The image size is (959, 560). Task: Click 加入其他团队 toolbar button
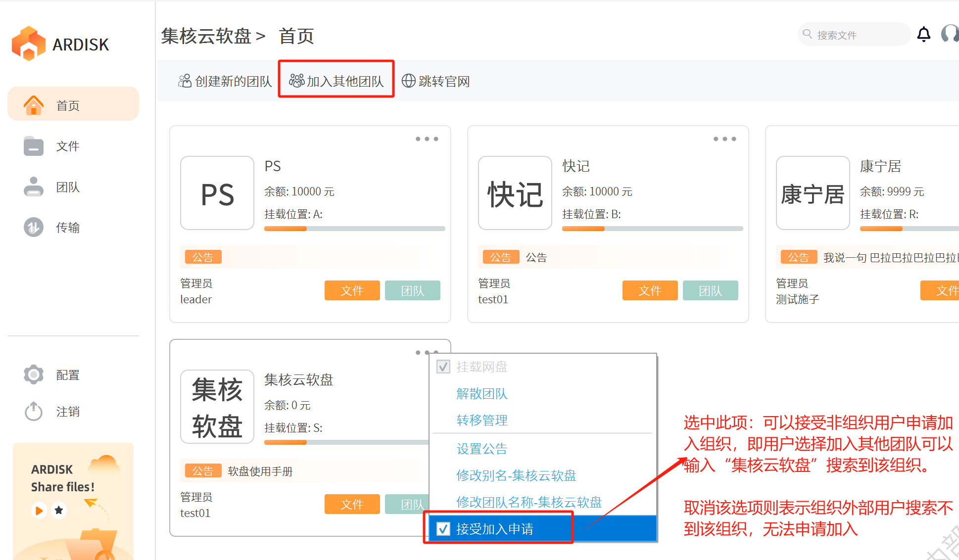pyautogui.click(x=336, y=81)
